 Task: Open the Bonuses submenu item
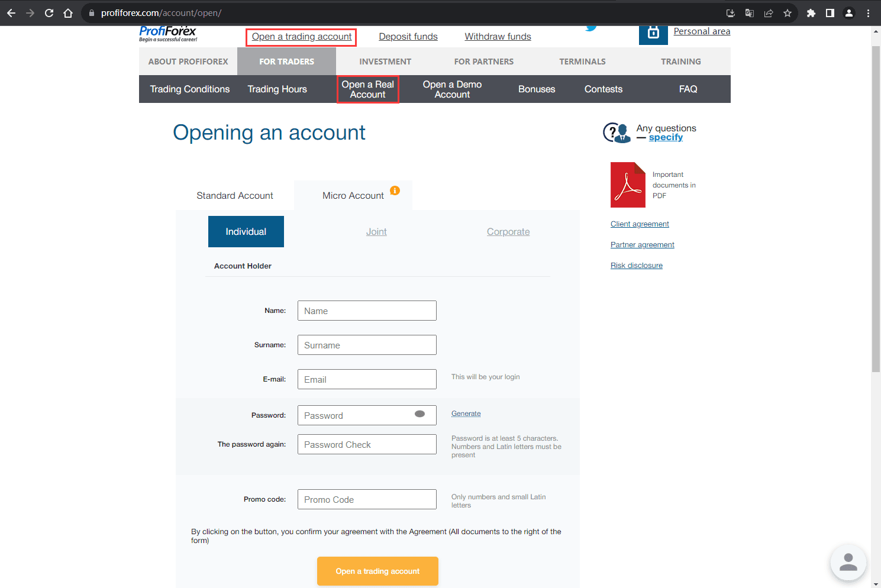pos(537,89)
